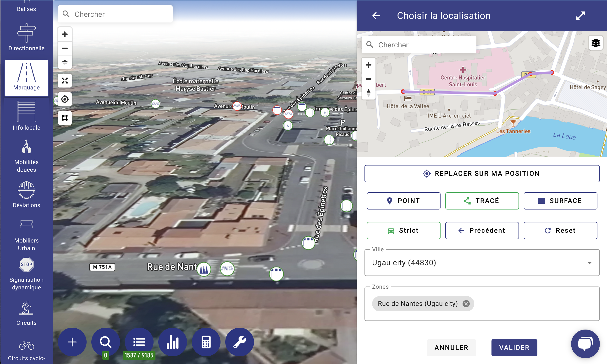Image resolution: width=607 pixels, height=364 pixels.
Task: Click the main map locate-me target icon
Action: pos(65,99)
